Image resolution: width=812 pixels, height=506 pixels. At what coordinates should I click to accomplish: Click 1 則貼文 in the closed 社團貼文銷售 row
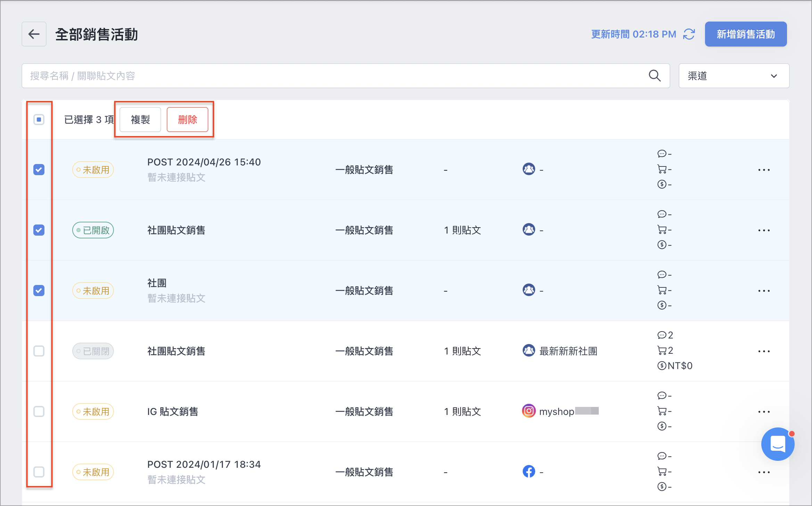coord(462,351)
